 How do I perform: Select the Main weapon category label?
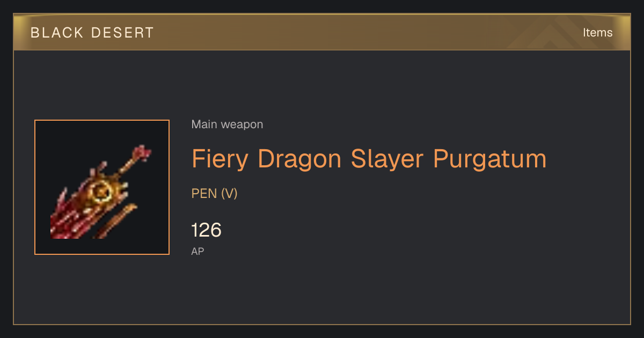pos(227,124)
